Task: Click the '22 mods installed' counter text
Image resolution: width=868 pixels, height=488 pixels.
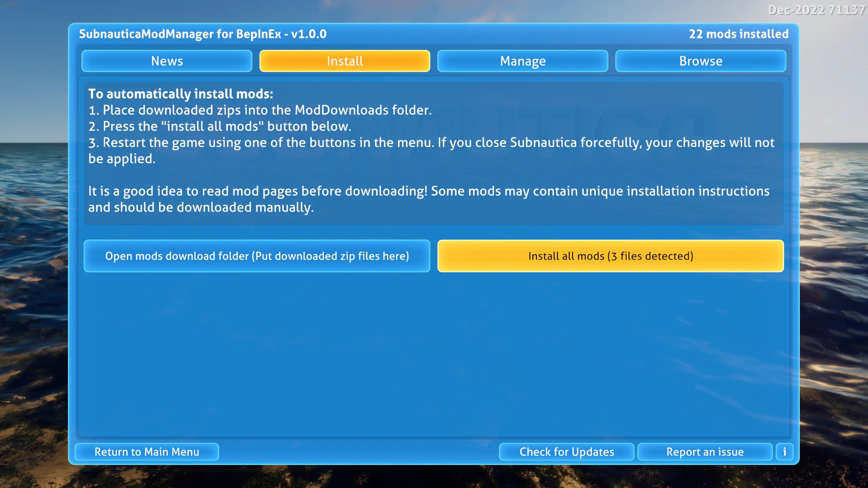Action: click(x=738, y=34)
